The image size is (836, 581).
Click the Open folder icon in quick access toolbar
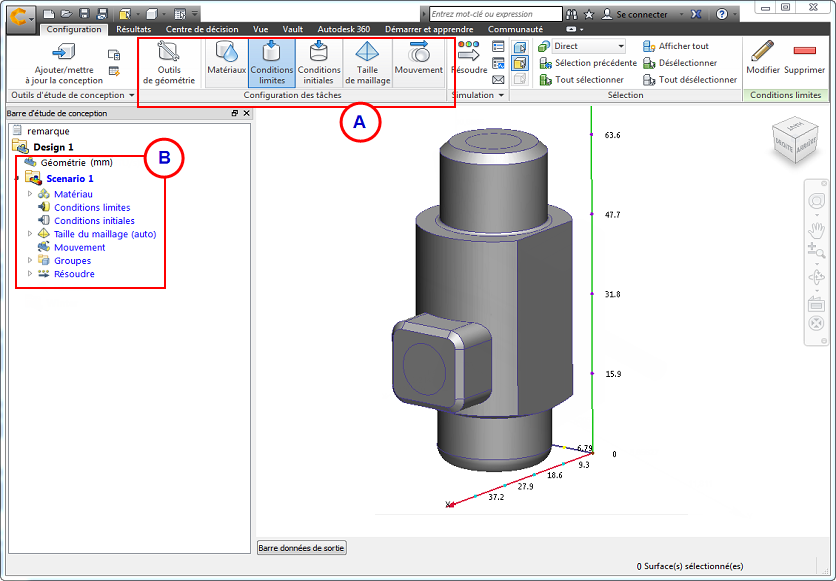(x=66, y=14)
